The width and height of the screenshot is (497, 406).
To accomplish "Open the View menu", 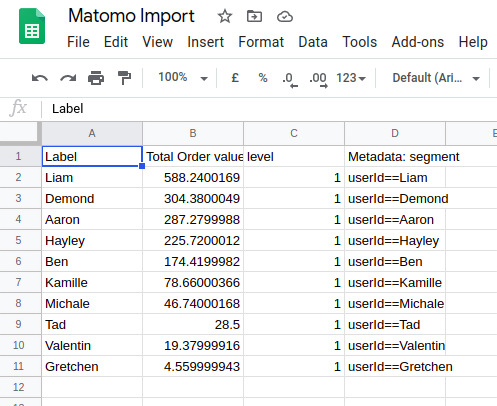I will point(157,42).
